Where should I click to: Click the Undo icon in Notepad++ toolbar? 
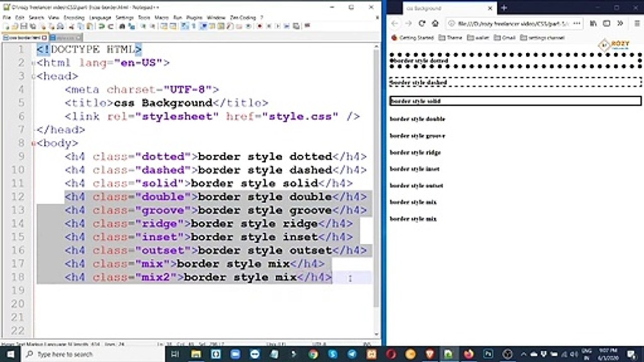tap(101, 26)
